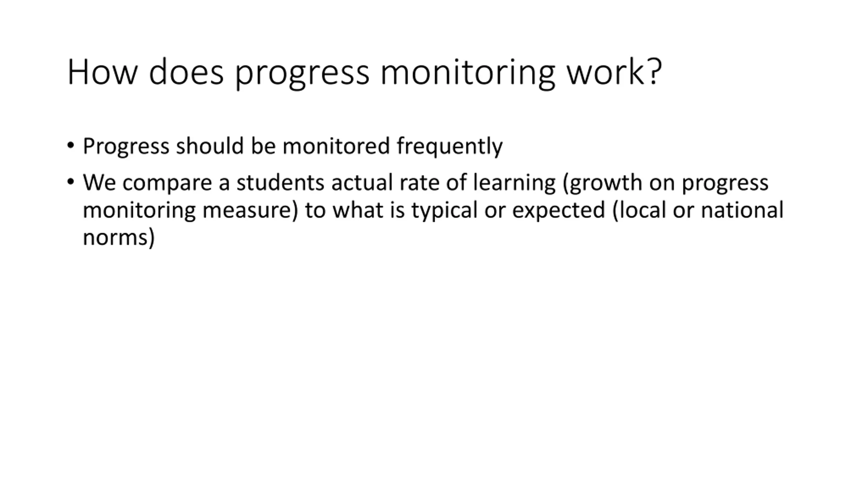
Task: Click the text "(growth on progress"
Action: pyautogui.click(x=665, y=183)
